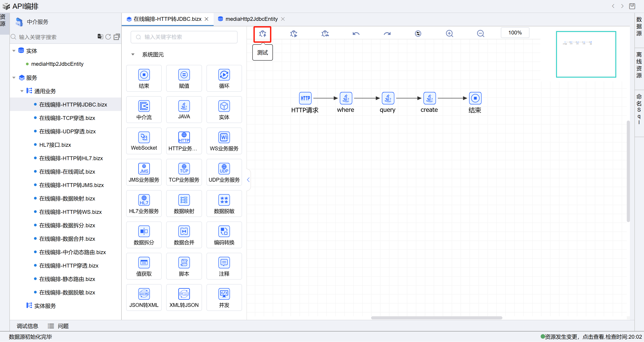Viewport: 644px width, 342px height.
Task: Click the zoom-out magnifier icon
Action: (x=480, y=34)
